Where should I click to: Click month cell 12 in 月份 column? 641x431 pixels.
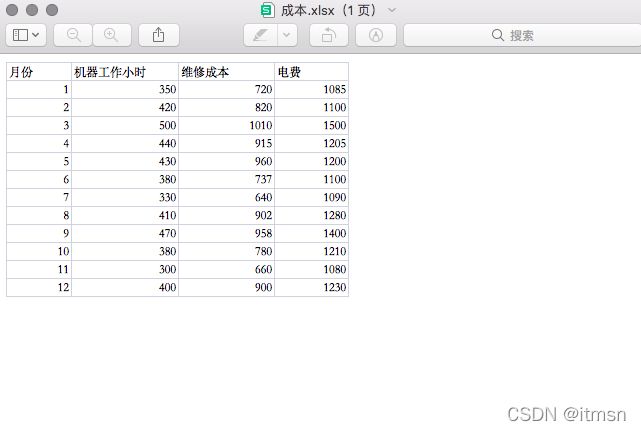tap(39, 287)
